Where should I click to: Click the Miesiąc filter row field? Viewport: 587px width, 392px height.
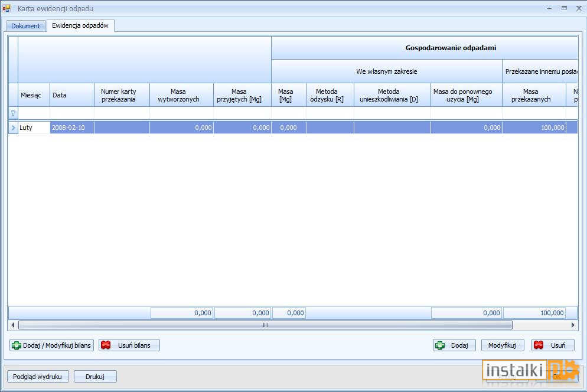[x=34, y=113]
